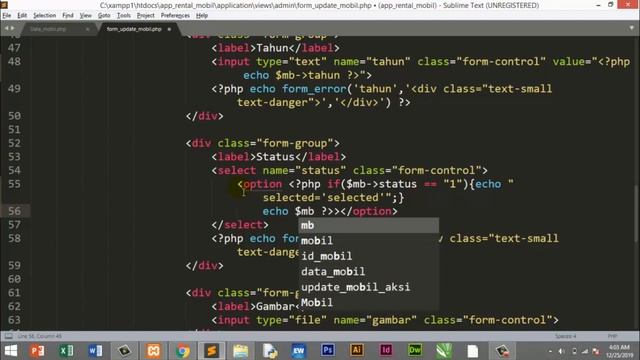Click the side bar toggle icon in status bar
The image size is (640, 360).
8,336
